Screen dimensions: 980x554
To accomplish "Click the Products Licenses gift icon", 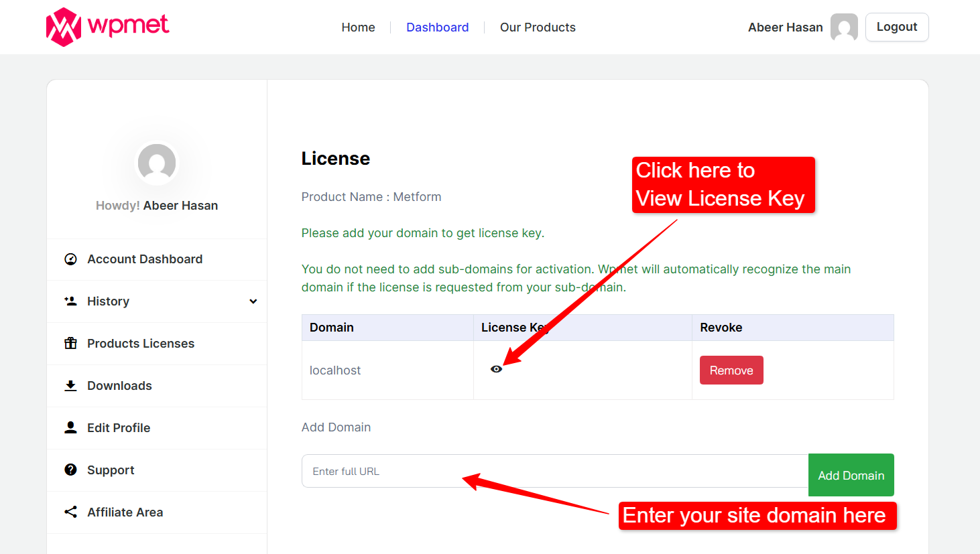I will click(70, 344).
